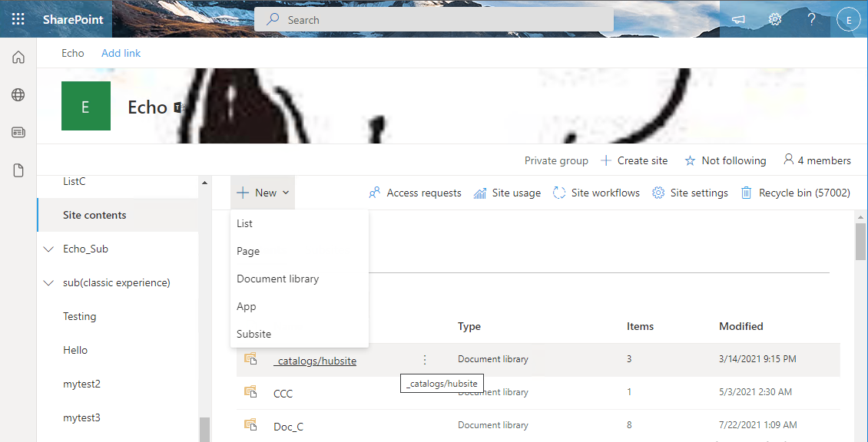Click the Site settings gear icon

[x=658, y=193]
